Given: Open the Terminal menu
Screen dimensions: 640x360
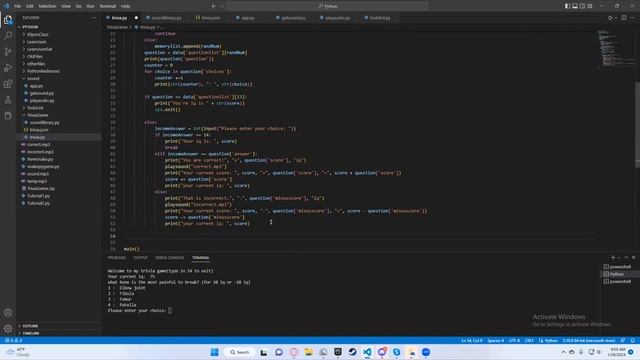Looking at the screenshot, I should click(x=108, y=6).
